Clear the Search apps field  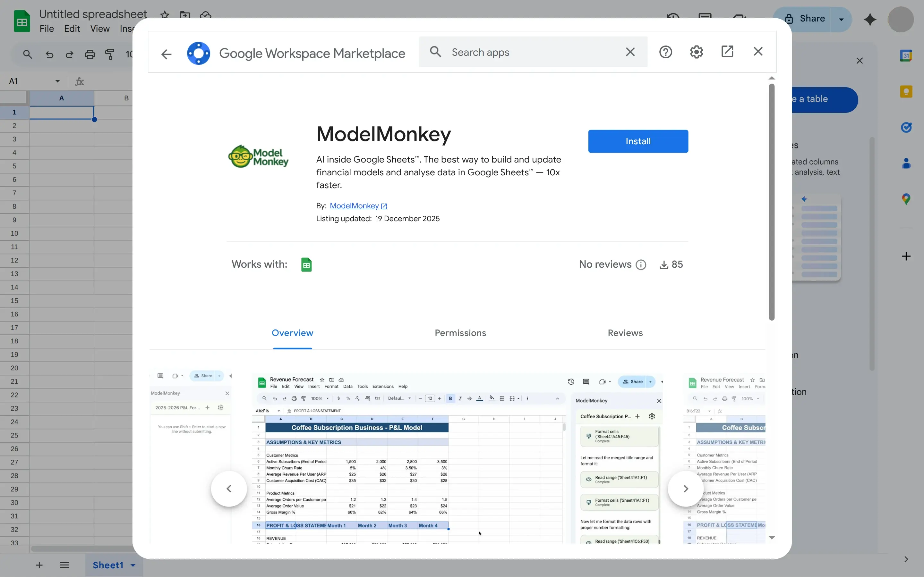click(x=630, y=52)
